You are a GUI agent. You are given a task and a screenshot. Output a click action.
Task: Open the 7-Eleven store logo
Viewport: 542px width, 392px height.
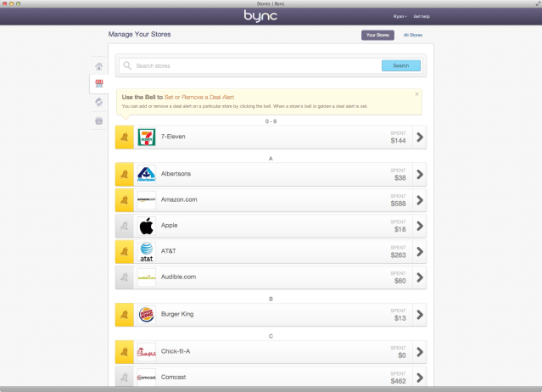[147, 137]
